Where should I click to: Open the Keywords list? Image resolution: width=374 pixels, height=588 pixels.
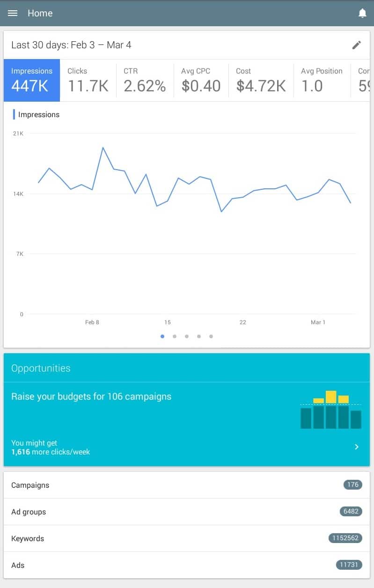point(186,538)
